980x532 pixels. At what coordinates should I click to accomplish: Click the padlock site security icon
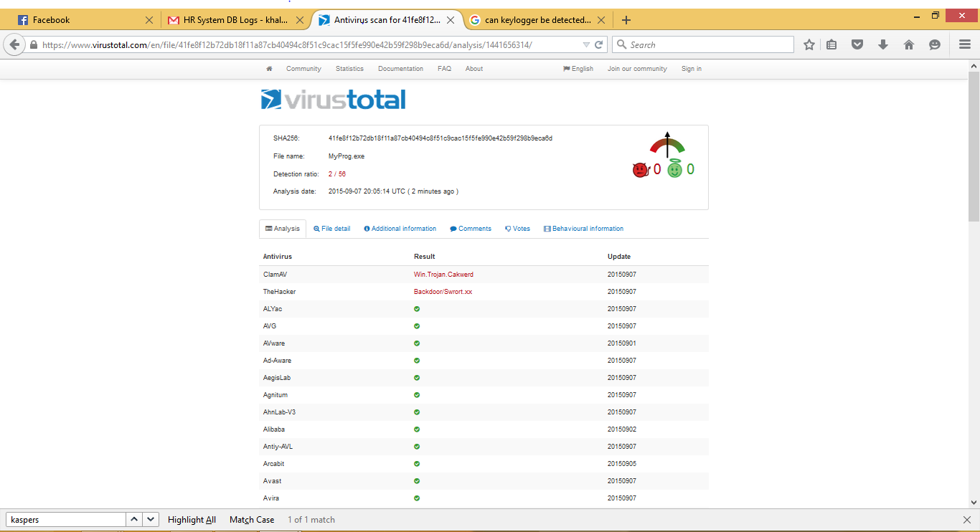(34, 44)
